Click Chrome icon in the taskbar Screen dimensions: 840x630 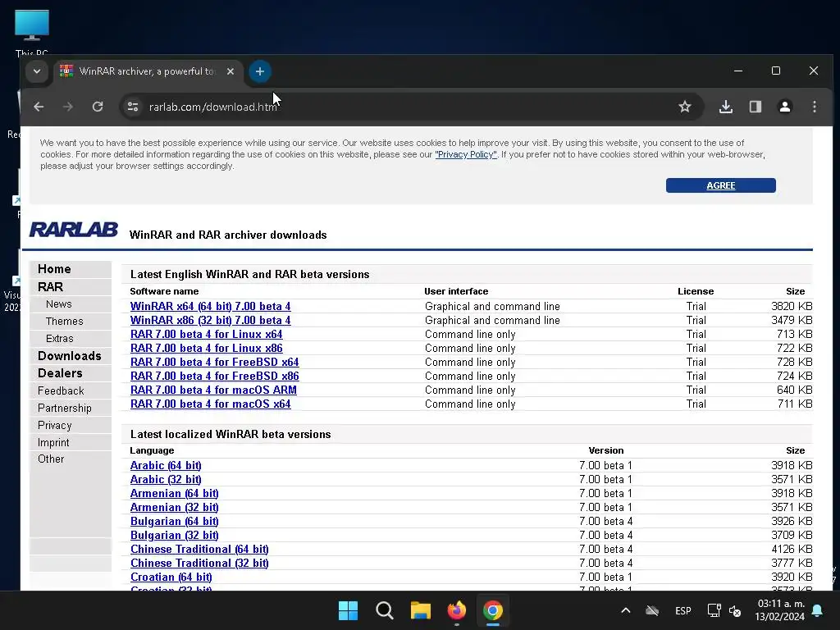(493, 610)
